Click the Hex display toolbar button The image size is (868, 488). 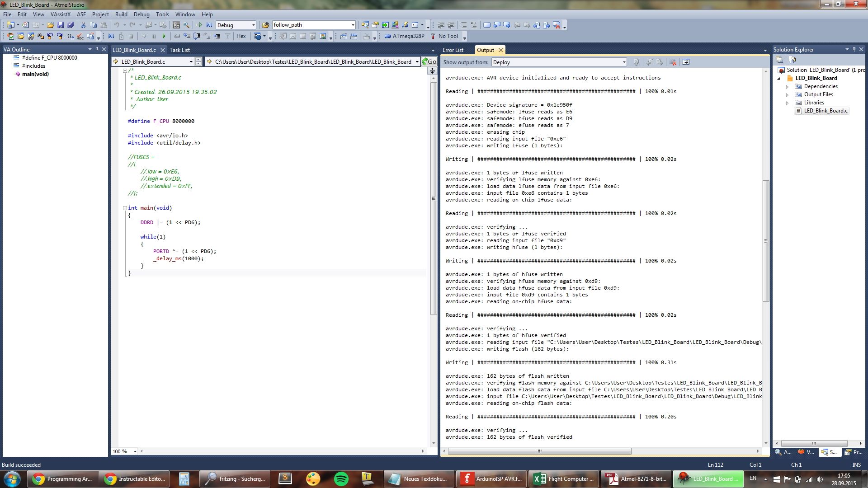tap(241, 36)
